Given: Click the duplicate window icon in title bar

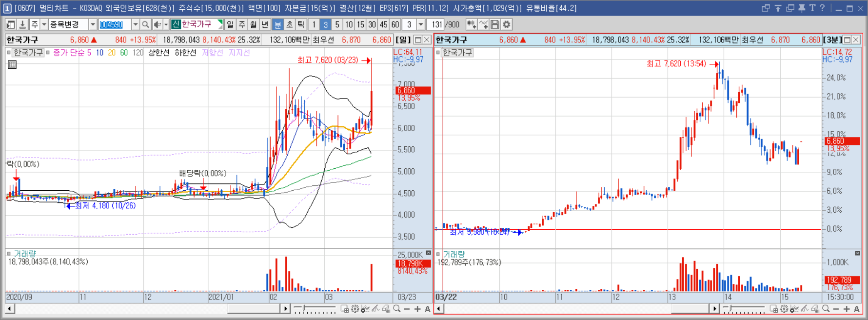Looking at the screenshot, I should tap(790, 8).
